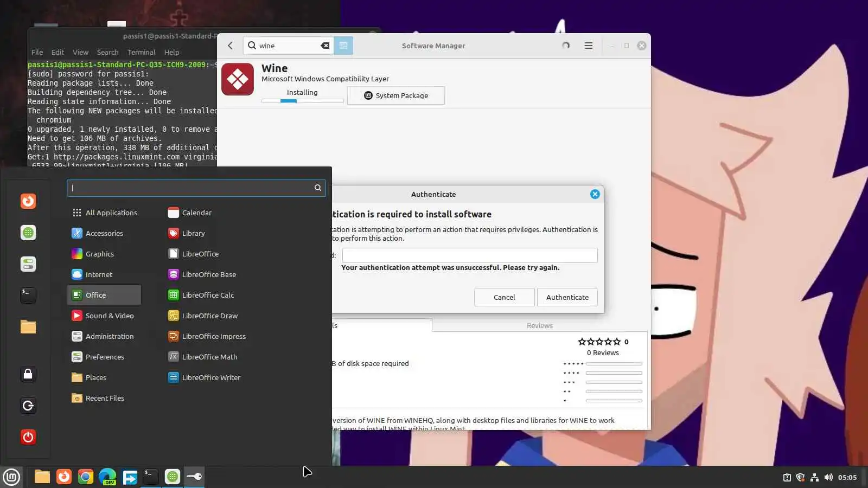
Task: Select the Office category
Action: pos(104,295)
